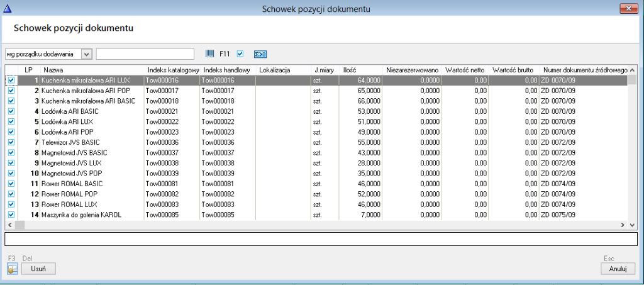The image size is (644, 285).
Task: Toggle checkbox for Maszynka do golenia KAROL
Action: [11, 215]
